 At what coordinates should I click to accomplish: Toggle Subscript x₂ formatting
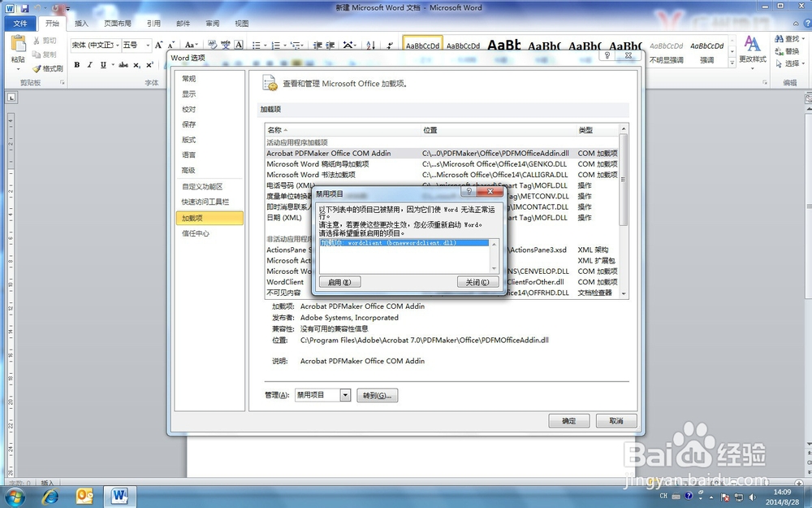pyautogui.click(x=136, y=65)
